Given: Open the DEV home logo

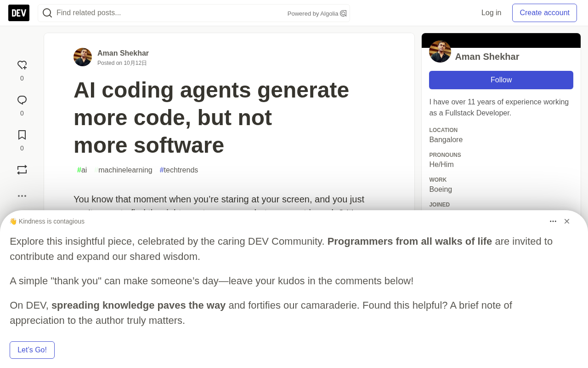Looking at the screenshot, I should coord(19,13).
